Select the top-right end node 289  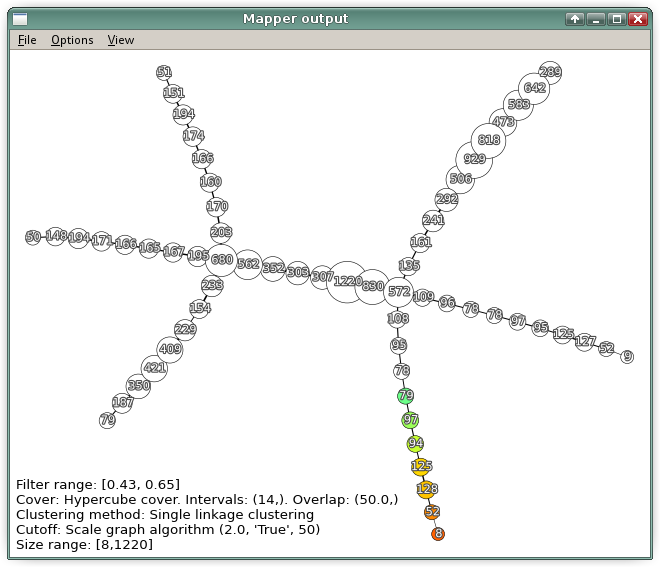pos(550,72)
